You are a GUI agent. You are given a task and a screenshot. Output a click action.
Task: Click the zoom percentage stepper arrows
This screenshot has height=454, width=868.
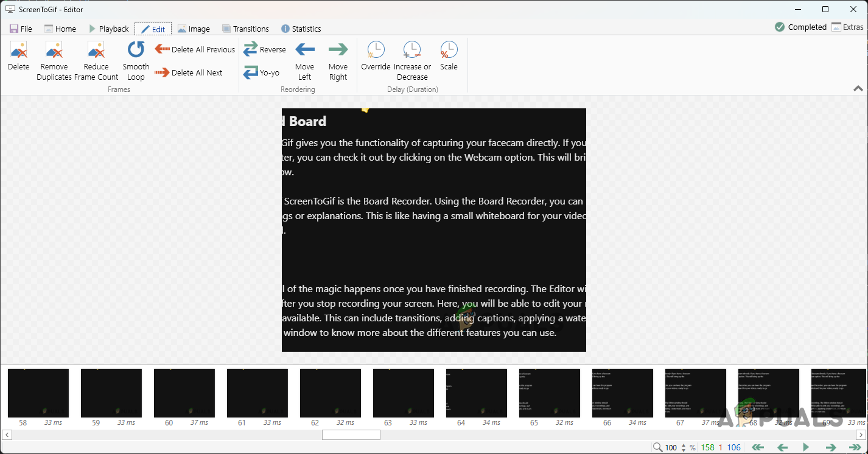click(684, 447)
